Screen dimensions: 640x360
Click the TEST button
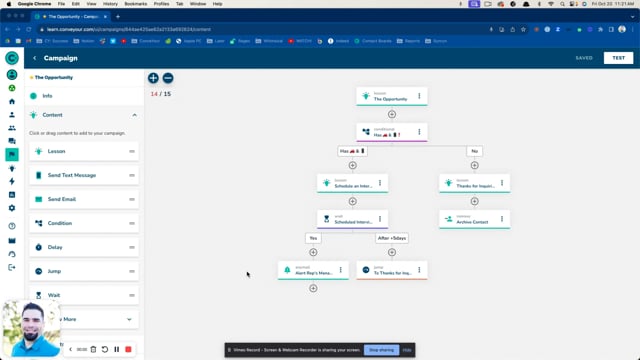coord(618,58)
